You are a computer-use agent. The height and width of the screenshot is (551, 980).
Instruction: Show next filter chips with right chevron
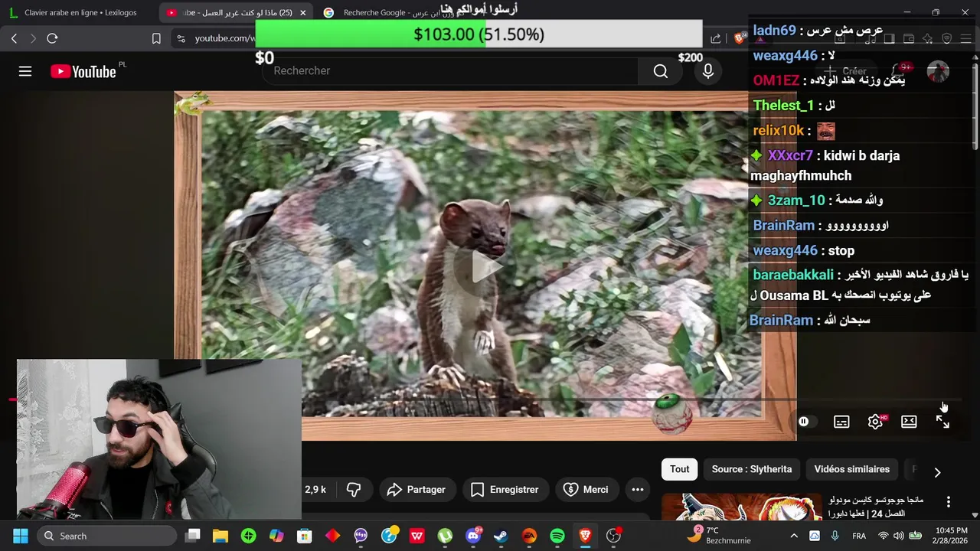pos(937,472)
